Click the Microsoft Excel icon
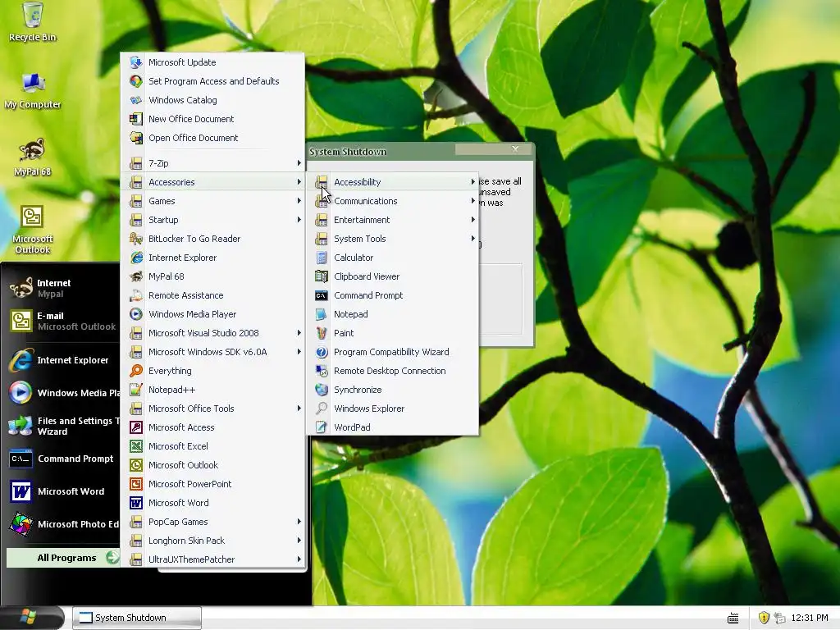Screen dimensions: 840x630 coord(136,446)
